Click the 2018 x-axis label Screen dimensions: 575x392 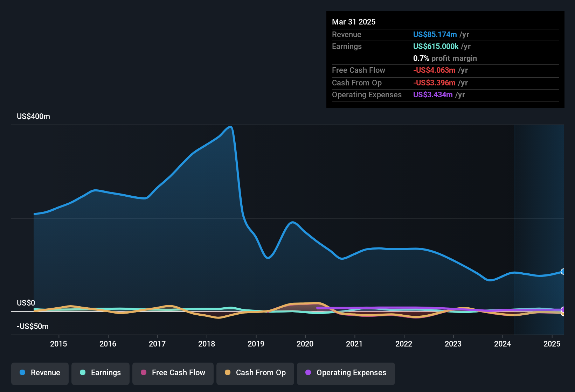coord(207,344)
